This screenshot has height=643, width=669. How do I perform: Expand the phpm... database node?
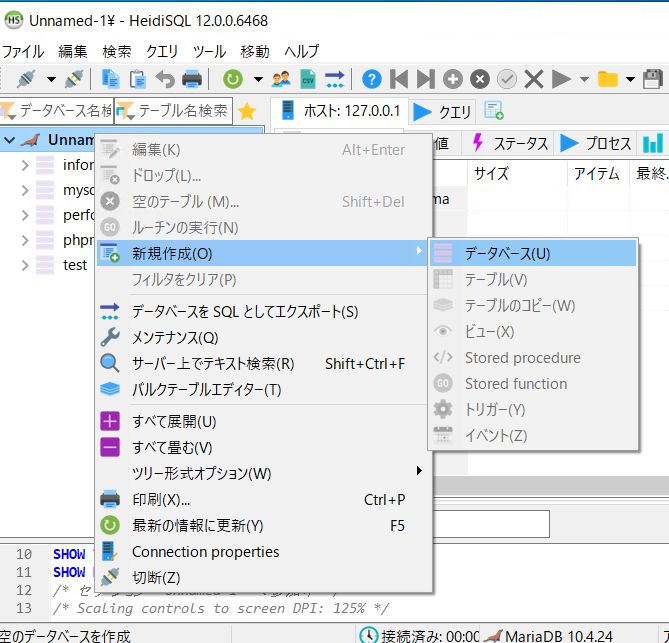(x=25, y=240)
